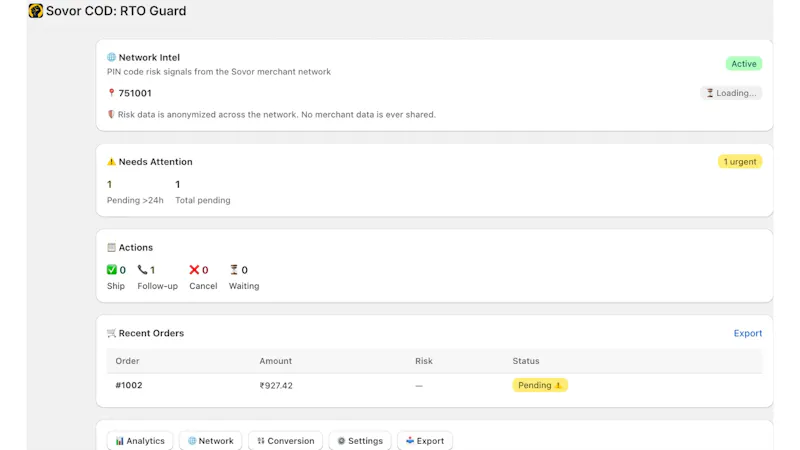Click the red Cancel cross icon
Viewport: 800px width, 450px height.
[194, 270]
